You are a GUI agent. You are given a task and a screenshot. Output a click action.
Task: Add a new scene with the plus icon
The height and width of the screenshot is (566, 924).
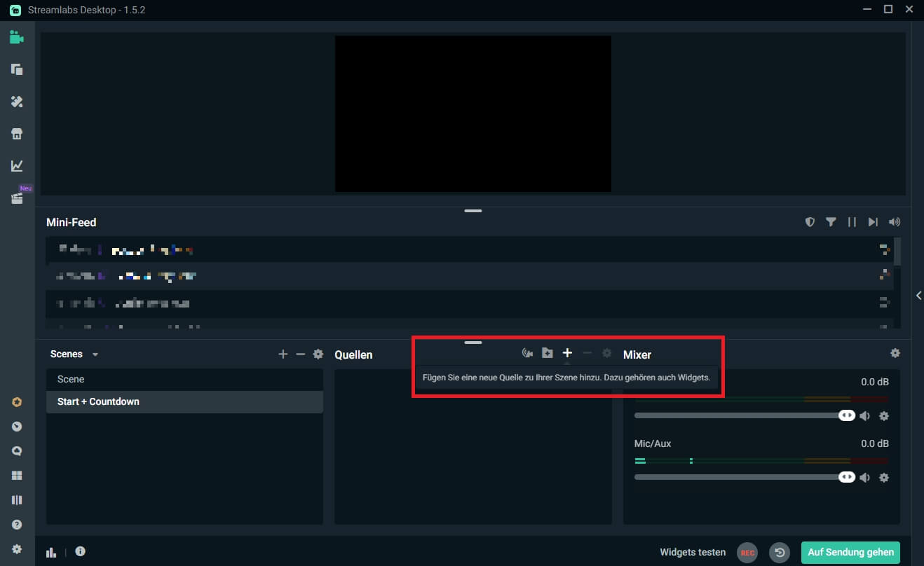point(283,354)
